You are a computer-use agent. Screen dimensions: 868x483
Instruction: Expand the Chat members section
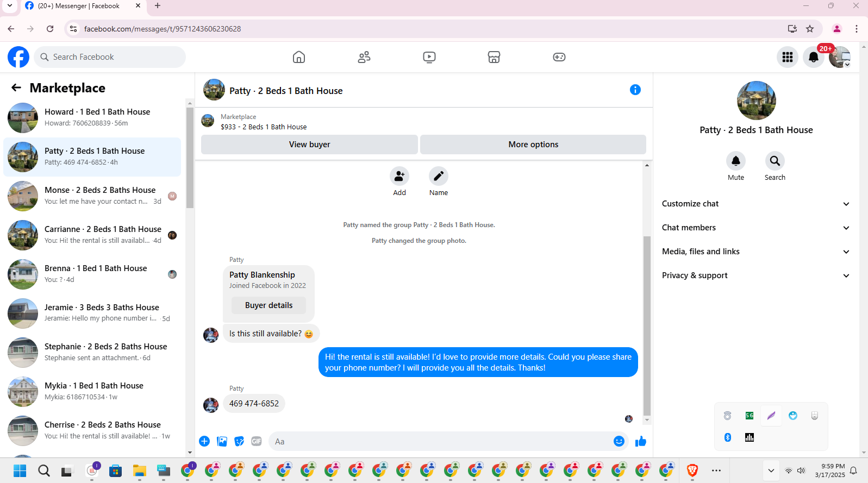pyautogui.click(x=755, y=228)
